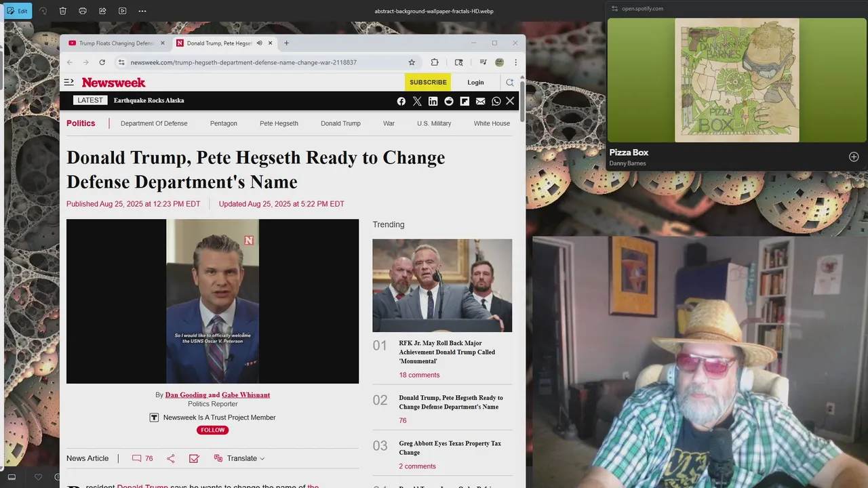Click the share icon in photo viewer toolbar
The width and height of the screenshot is (868, 488).
[102, 11]
